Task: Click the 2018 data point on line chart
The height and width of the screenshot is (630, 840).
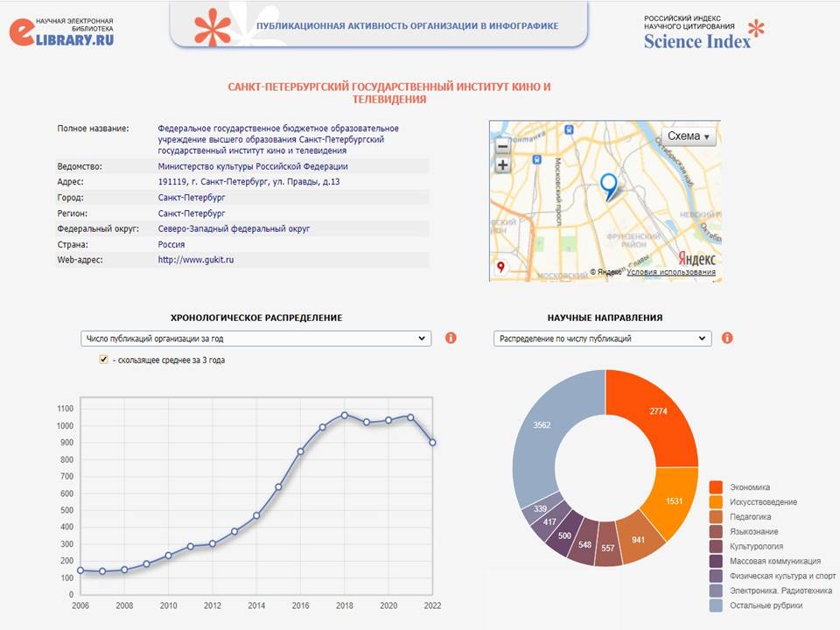Action: [x=344, y=416]
